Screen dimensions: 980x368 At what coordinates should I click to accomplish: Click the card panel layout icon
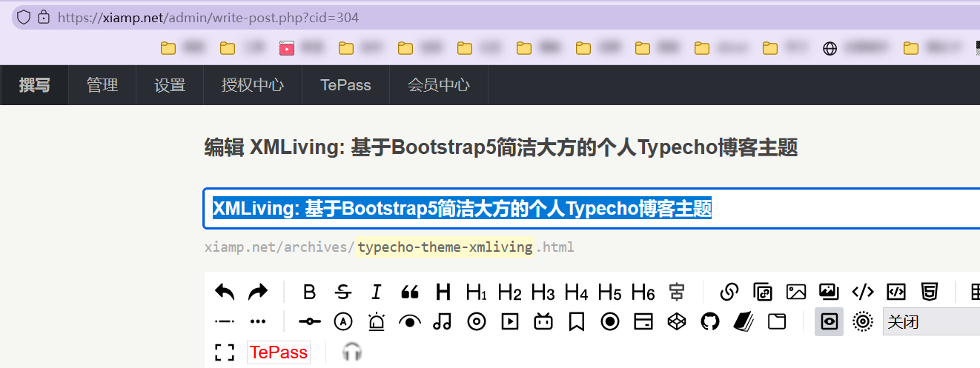643,321
